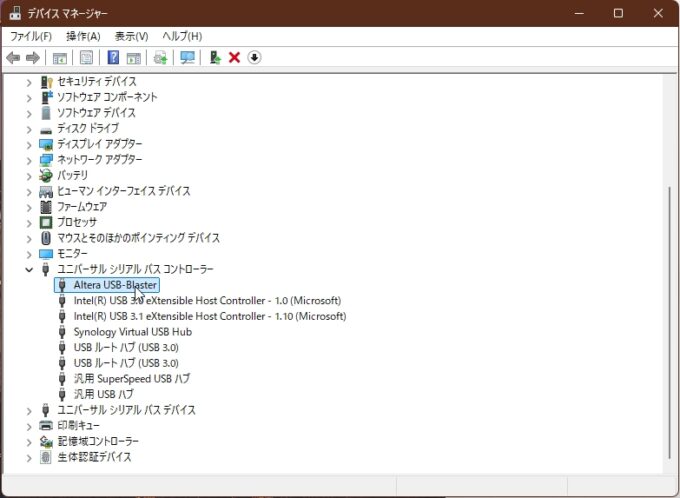
Task: Open the ファイル(F) menu
Action: pyautogui.click(x=31, y=36)
